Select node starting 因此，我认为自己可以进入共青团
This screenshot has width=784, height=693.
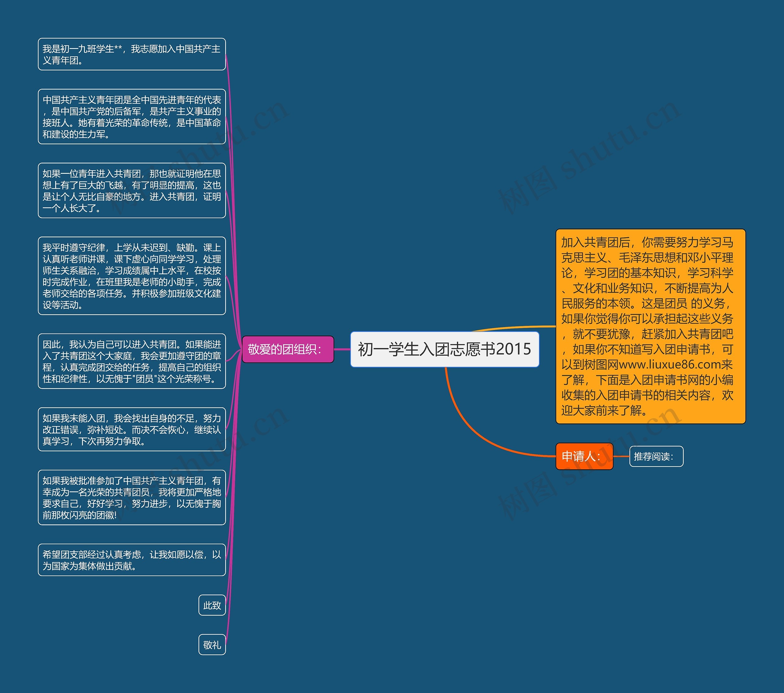click(132, 361)
